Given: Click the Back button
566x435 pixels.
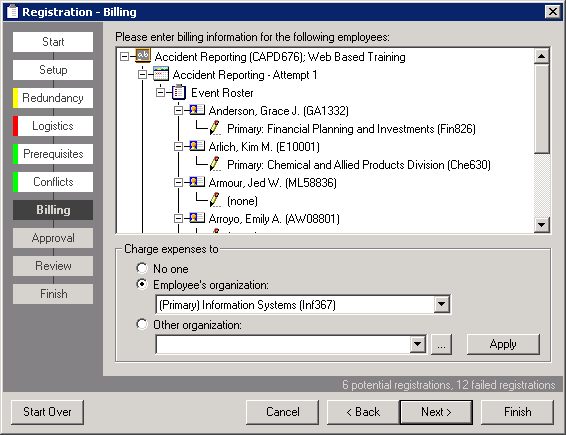Looking at the screenshot, I should coord(363,412).
